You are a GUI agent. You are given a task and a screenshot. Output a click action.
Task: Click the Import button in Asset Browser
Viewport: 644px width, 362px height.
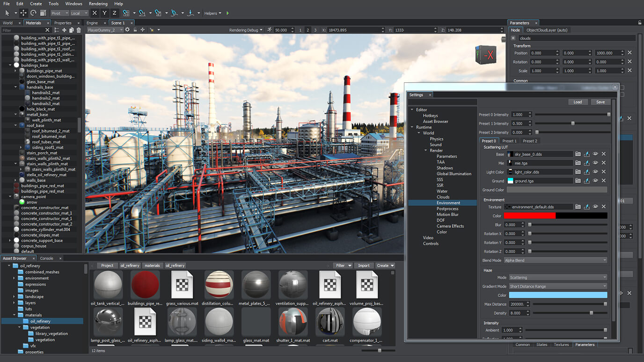(364, 266)
